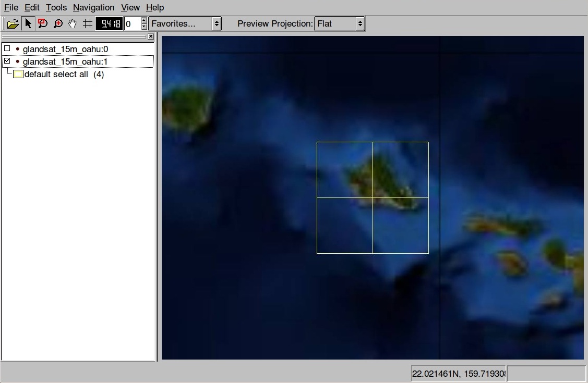Click the spinner up arrow beside the counter
Viewport: 588px width, 383px height.
142,20
